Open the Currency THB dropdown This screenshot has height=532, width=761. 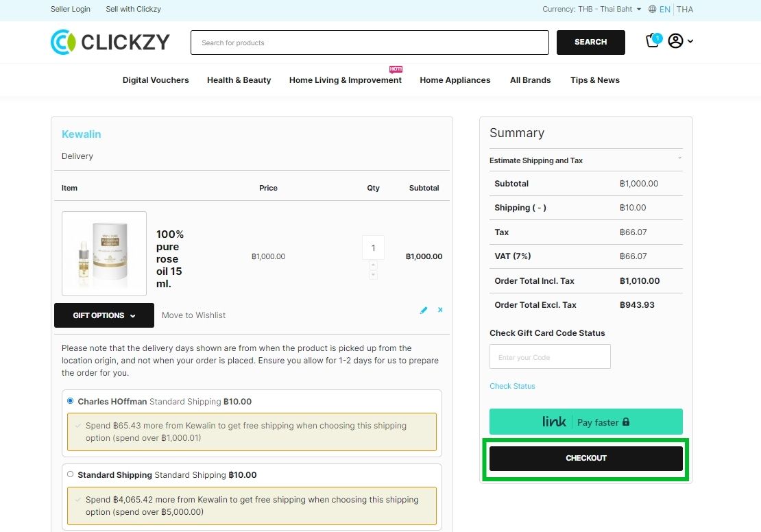pyautogui.click(x=592, y=9)
